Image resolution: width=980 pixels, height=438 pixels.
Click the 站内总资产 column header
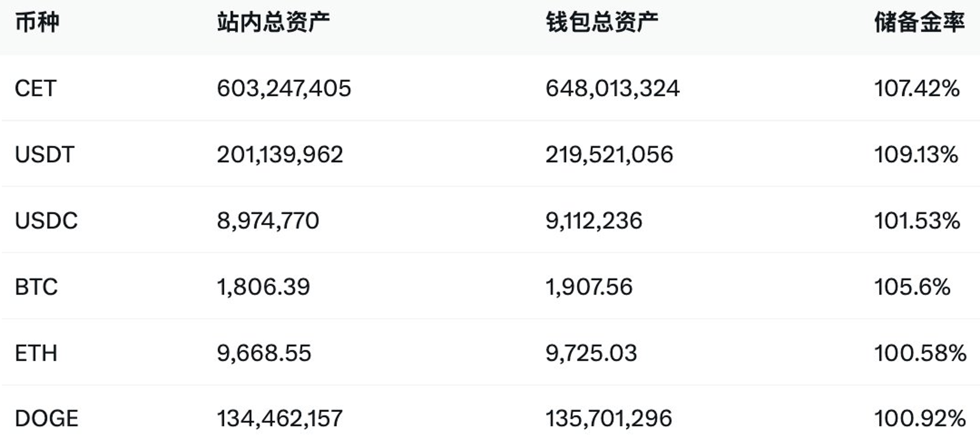coord(273,23)
